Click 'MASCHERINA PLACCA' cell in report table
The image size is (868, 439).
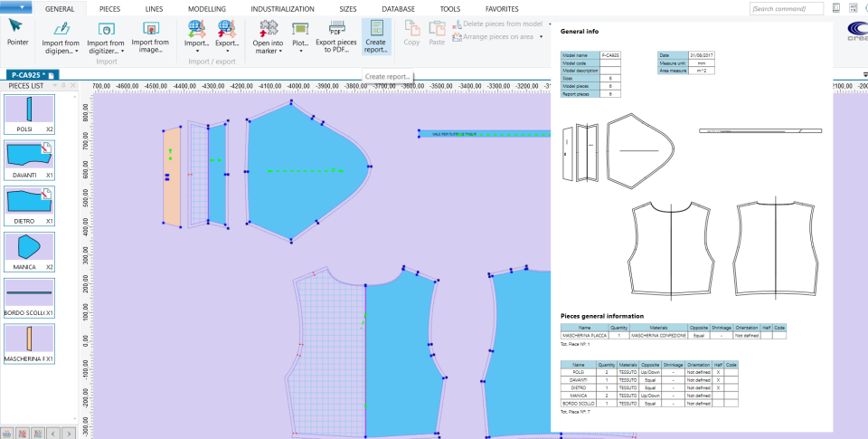[x=584, y=335]
